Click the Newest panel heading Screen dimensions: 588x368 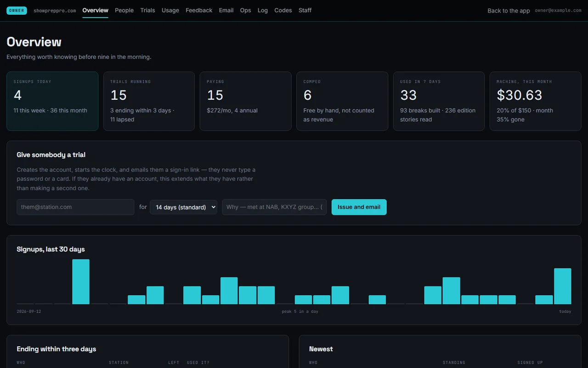coord(321,349)
